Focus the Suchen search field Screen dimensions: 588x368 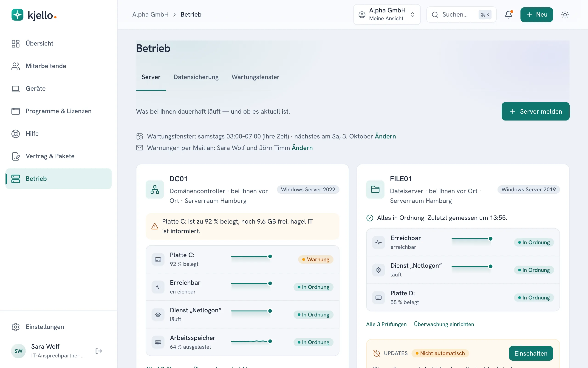coord(461,14)
